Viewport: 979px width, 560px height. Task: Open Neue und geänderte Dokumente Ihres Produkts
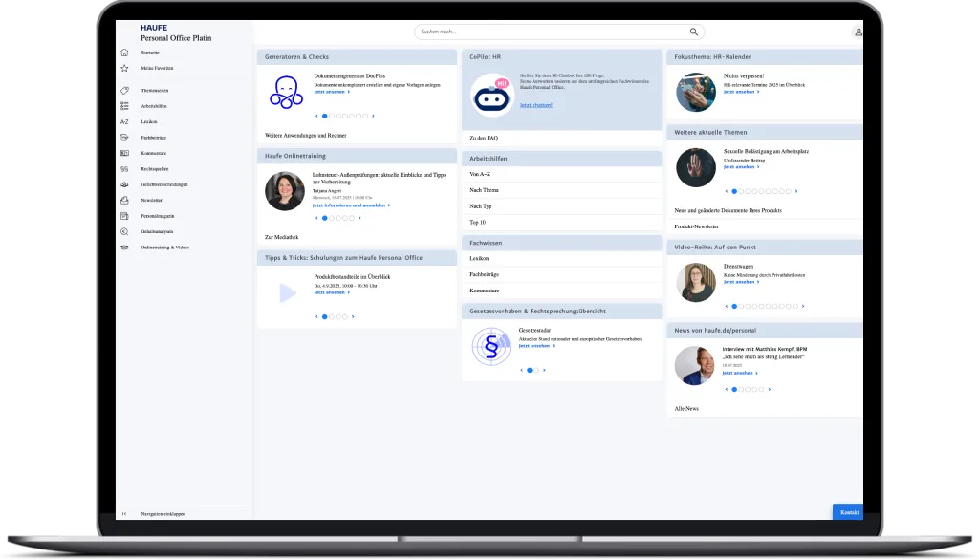pyautogui.click(x=728, y=211)
